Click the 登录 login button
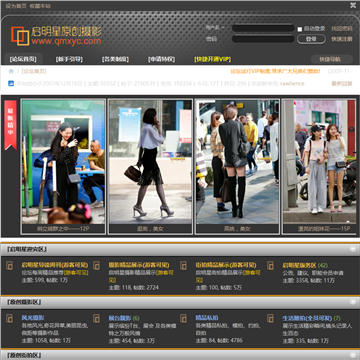The height and width of the screenshot is (360, 360). coord(311,39)
